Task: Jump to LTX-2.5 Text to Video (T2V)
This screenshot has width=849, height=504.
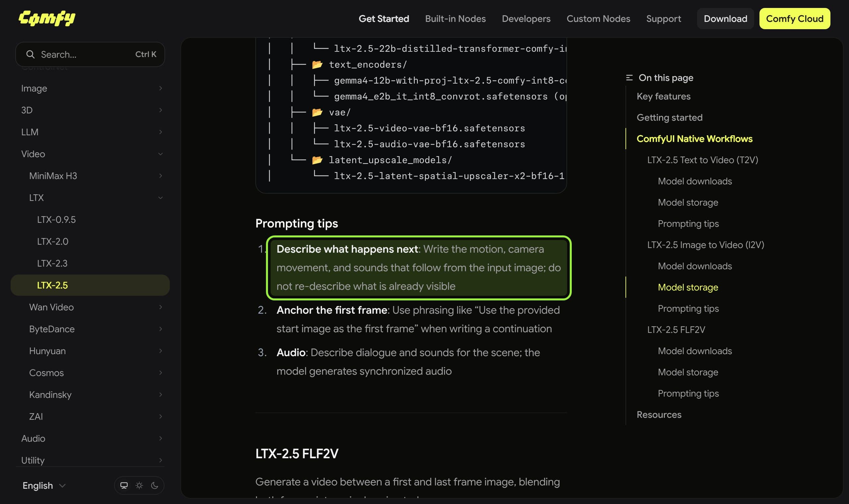Action: click(702, 160)
